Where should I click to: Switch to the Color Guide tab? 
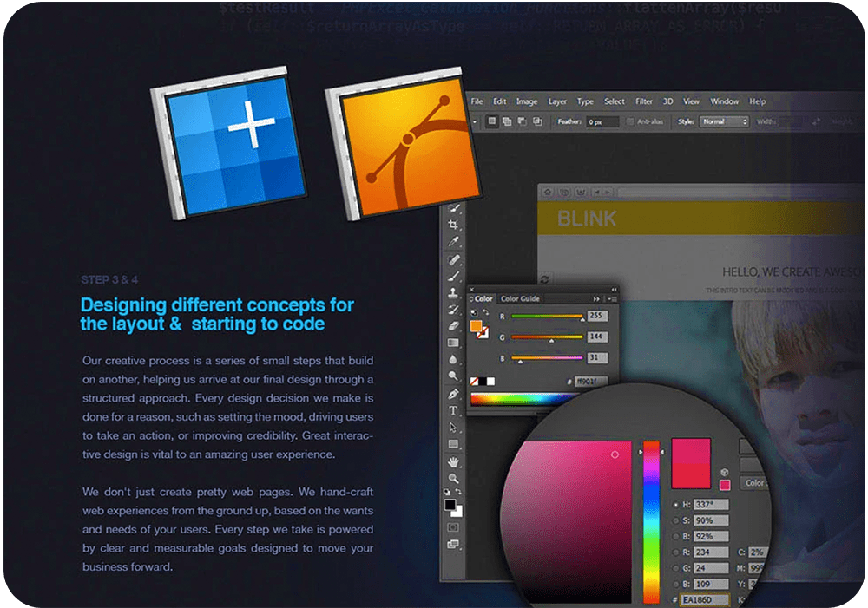[520, 299]
